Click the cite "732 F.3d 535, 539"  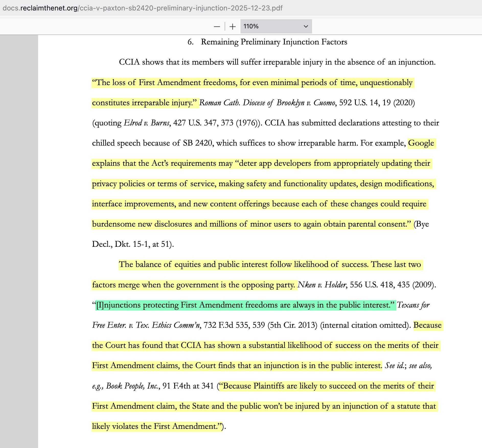click(234, 325)
